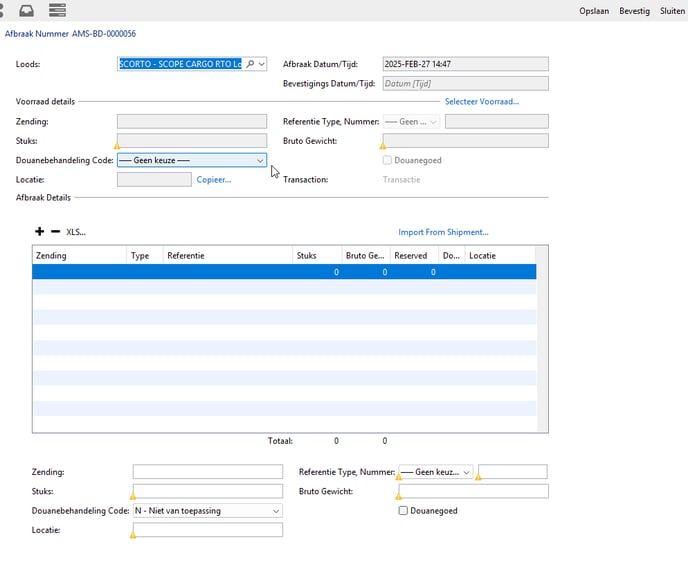688x582 pixels.
Task: Click the Bevestig button
Action: [634, 11]
